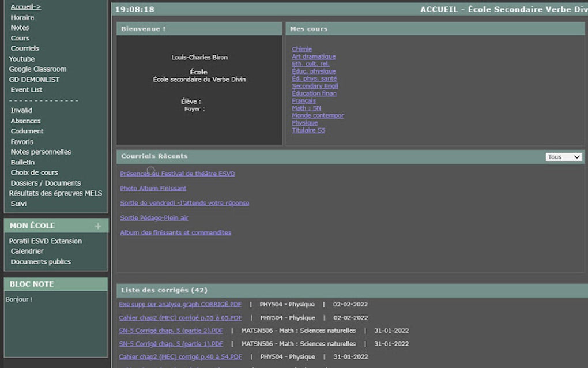This screenshot has width=588, height=368.
Task: Open Cahier chap2 corrigé p.55 à 65.PDF
Action: pyautogui.click(x=180, y=318)
